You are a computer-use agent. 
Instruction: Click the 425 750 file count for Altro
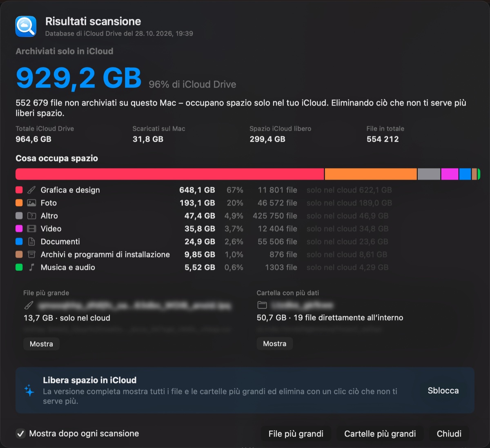click(275, 216)
